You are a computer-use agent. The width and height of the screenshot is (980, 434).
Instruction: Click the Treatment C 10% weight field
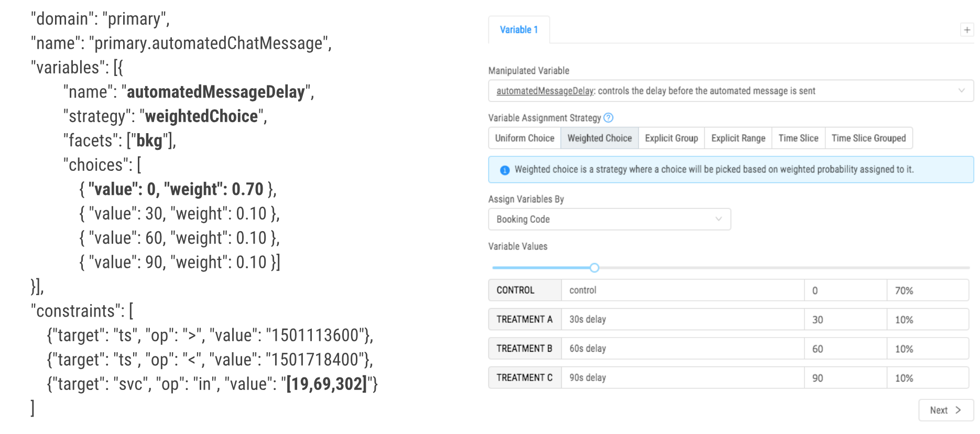(927, 378)
